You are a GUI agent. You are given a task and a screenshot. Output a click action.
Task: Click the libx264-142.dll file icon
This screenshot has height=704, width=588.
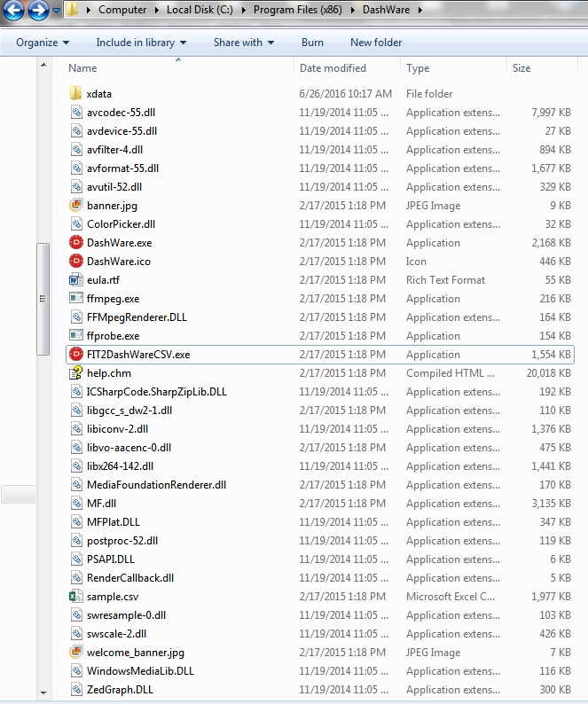pyautogui.click(x=76, y=466)
